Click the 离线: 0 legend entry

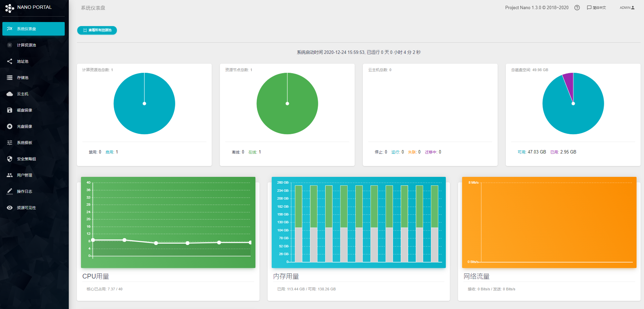238,152
